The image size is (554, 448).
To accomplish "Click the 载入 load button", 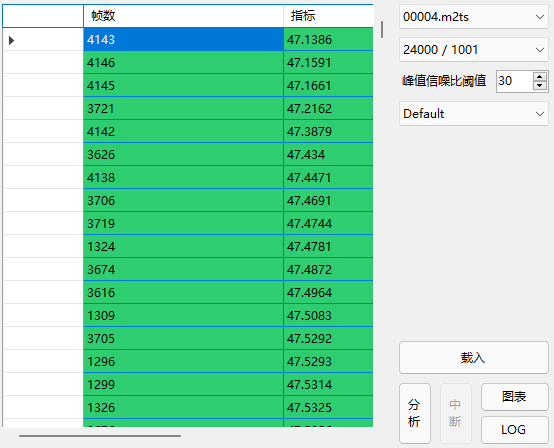I will point(473,358).
